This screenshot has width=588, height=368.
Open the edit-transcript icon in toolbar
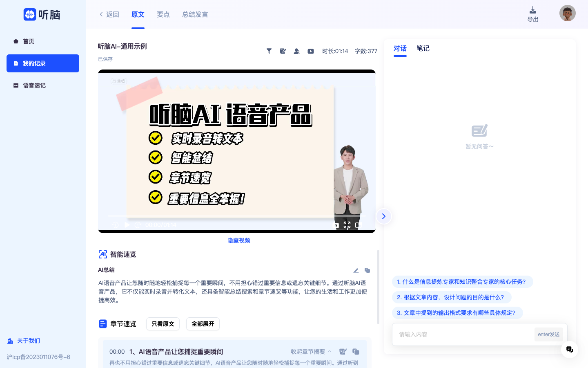[283, 51]
